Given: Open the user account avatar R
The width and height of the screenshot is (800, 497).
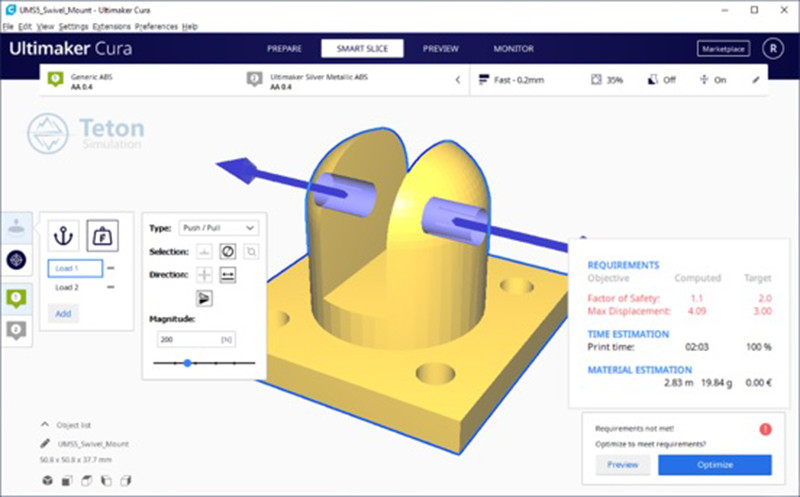Looking at the screenshot, I should [x=771, y=48].
